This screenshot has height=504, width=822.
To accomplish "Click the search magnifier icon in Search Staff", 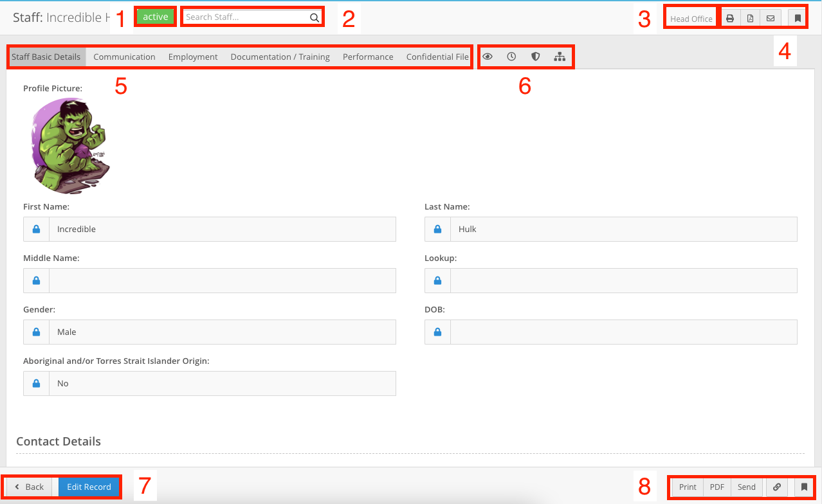I will click(x=315, y=17).
